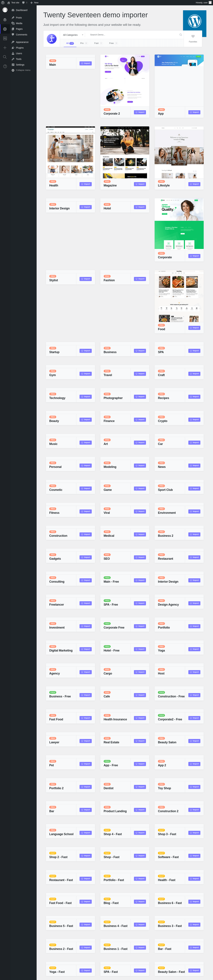Viewport: 213px width, 980px height.
Task: Open the New content menu in admin bar
Action: [x=35, y=2]
